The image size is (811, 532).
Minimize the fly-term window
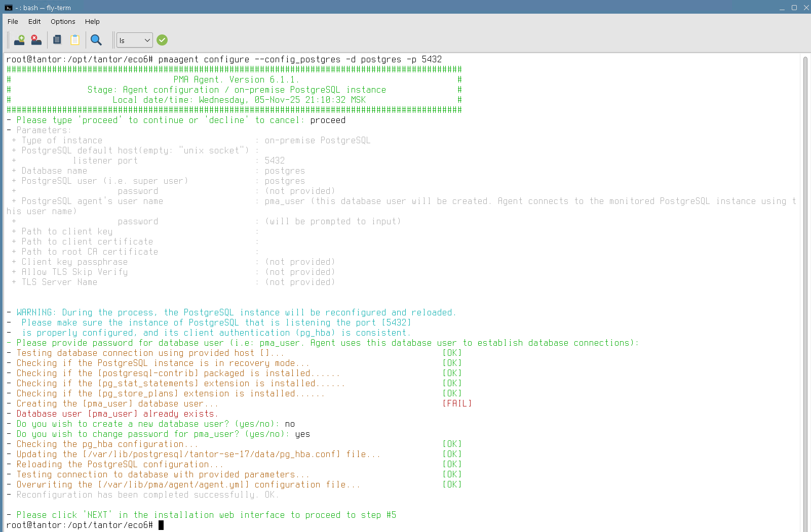[x=782, y=8]
